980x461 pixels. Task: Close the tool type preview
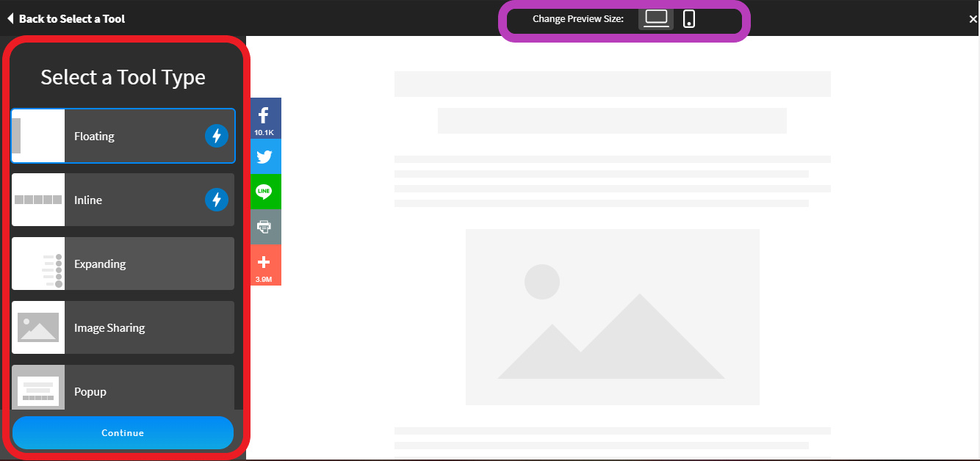point(973,19)
